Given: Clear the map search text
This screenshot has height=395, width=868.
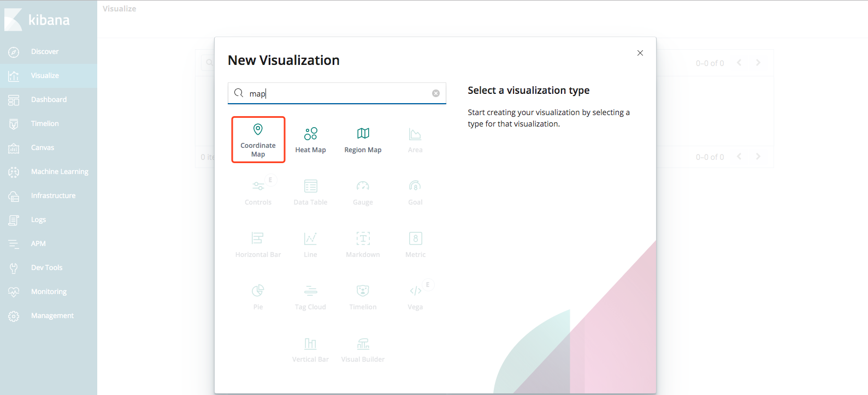Looking at the screenshot, I should coord(436,93).
